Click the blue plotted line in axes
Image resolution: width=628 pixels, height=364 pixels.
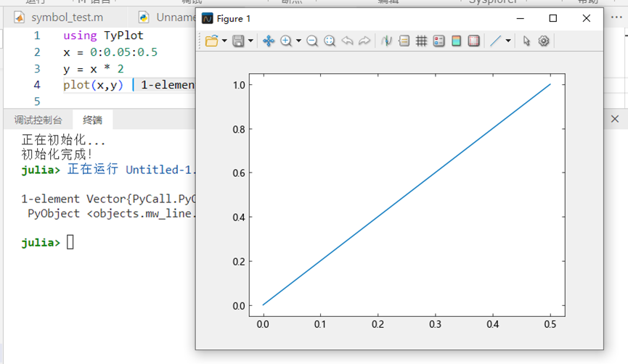(407, 194)
